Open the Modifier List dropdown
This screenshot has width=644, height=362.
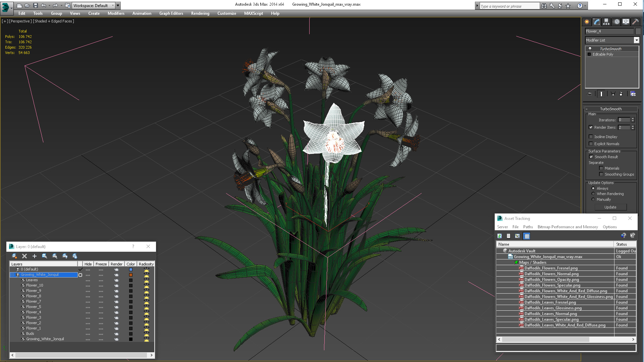(x=636, y=40)
